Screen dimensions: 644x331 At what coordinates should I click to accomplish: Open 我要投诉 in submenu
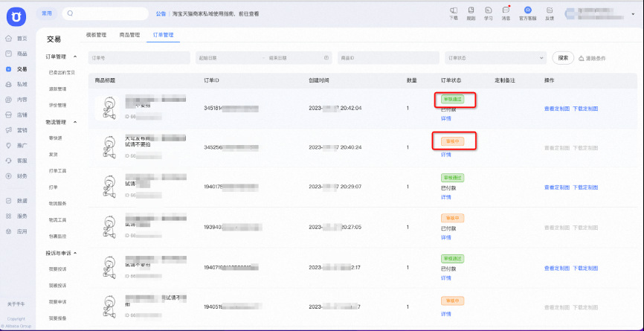click(x=57, y=269)
